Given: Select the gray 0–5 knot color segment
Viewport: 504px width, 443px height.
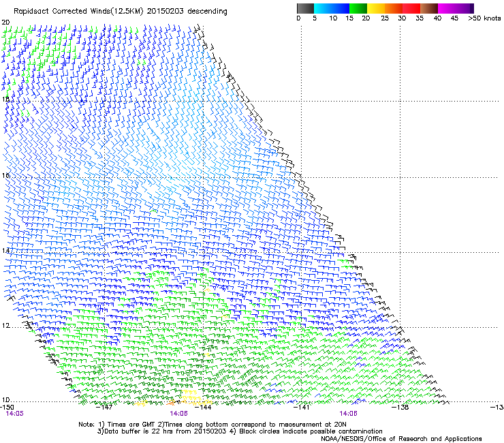Looking at the screenshot, I should click(305, 8).
